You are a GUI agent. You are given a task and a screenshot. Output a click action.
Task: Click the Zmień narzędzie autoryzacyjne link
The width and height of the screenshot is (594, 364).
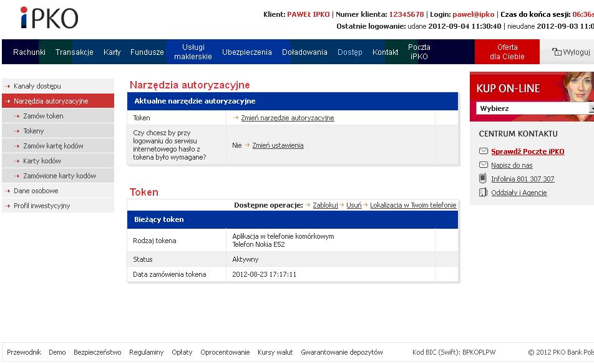pyautogui.click(x=288, y=118)
